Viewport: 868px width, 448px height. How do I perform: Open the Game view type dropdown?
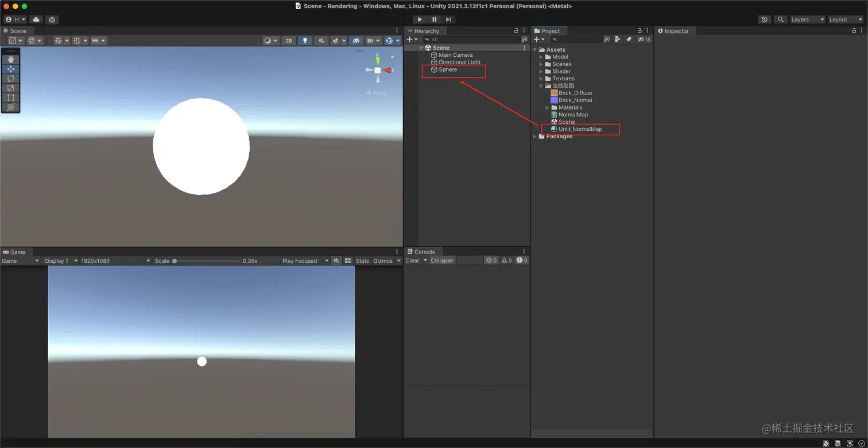click(x=20, y=261)
